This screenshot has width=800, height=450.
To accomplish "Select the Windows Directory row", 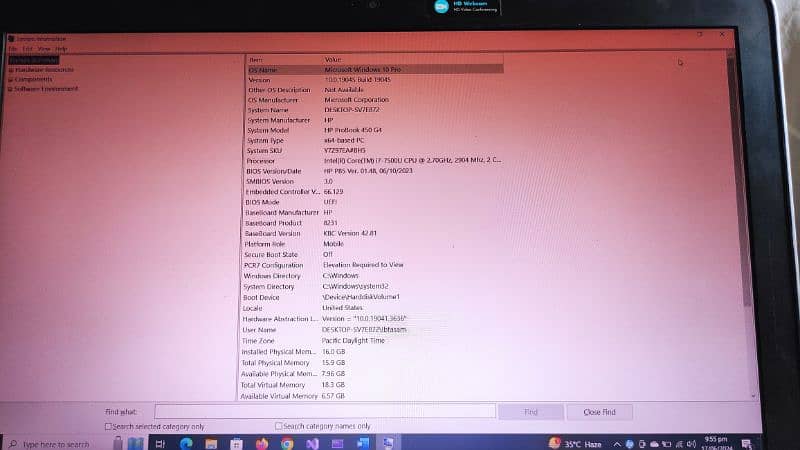I will (x=373, y=276).
